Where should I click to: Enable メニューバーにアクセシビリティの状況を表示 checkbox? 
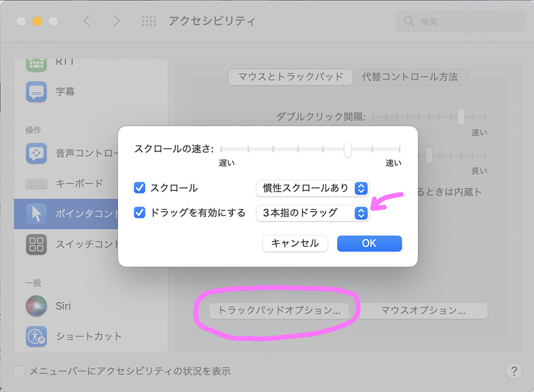click(19, 371)
